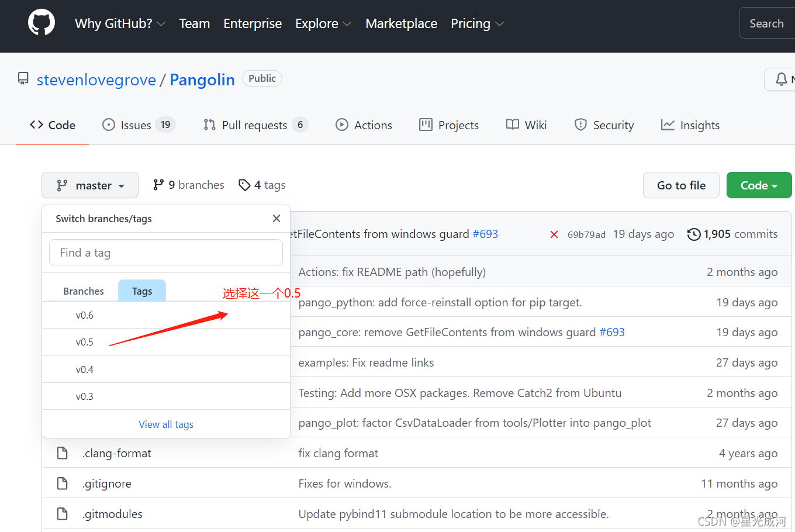
Task: Click the GitHub octocat logo
Action: point(42,23)
